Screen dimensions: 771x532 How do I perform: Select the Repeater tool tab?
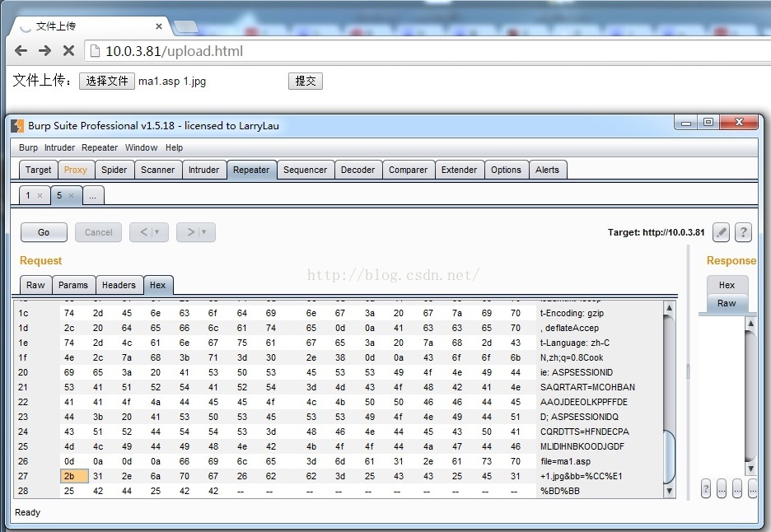pyautogui.click(x=251, y=170)
